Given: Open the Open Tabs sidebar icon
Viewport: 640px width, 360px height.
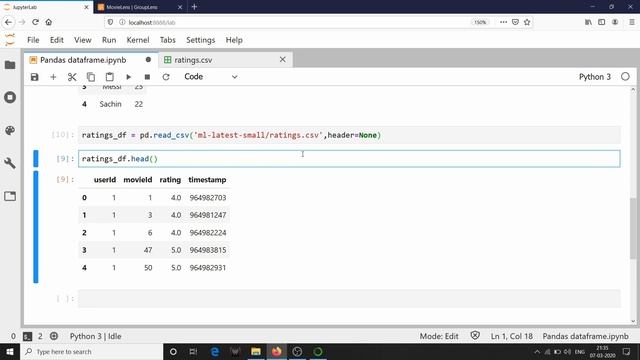Looking at the screenshot, I should tap(10, 196).
